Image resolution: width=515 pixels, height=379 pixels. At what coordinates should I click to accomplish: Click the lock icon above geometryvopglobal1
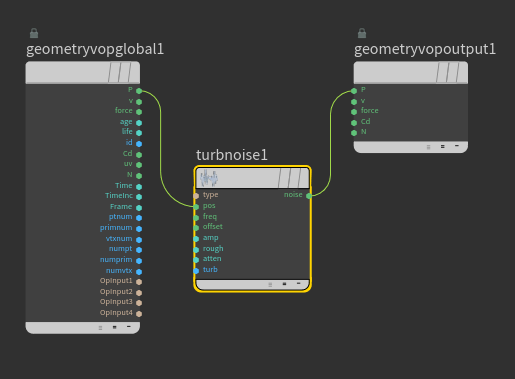[x=34, y=33]
